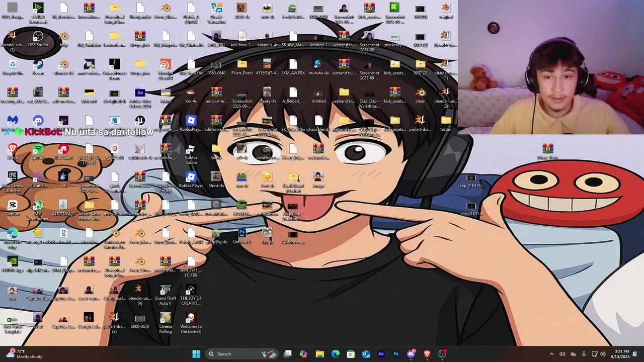This screenshot has width=644, height=362.
Task: Open the SKlauncher desktop shortcut
Action: coord(38,179)
